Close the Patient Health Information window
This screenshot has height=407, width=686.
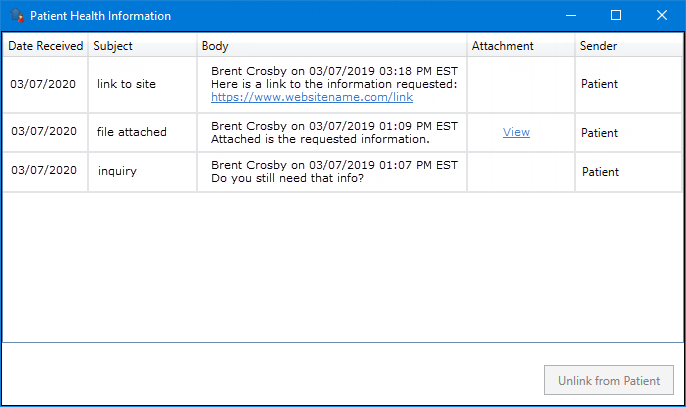point(662,15)
